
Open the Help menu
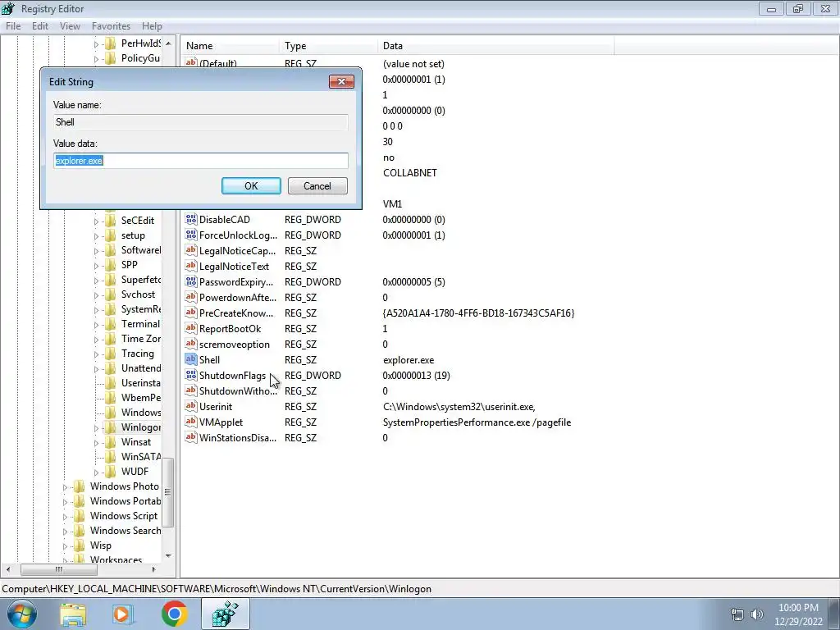coord(152,25)
